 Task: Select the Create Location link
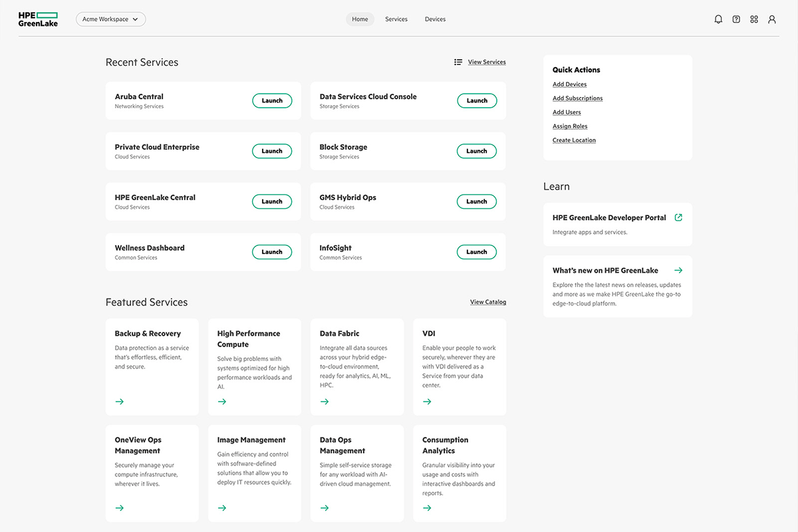pyautogui.click(x=574, y=140)
